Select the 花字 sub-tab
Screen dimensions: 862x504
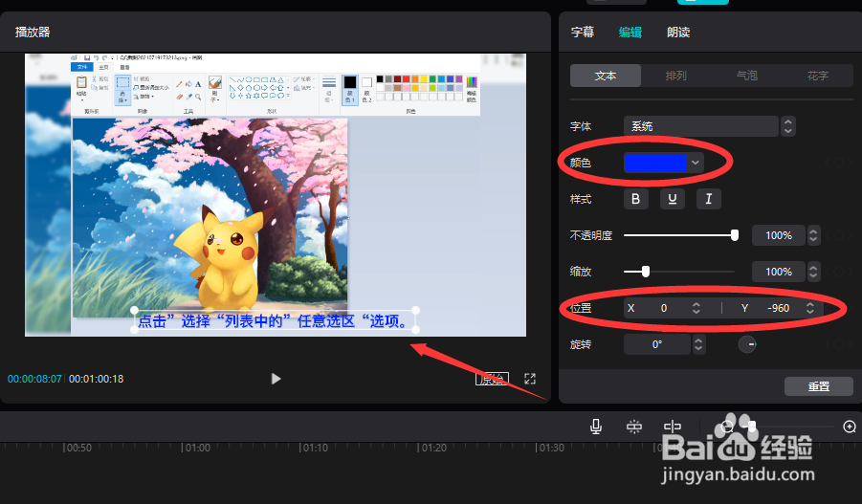[x=818, y=76]
